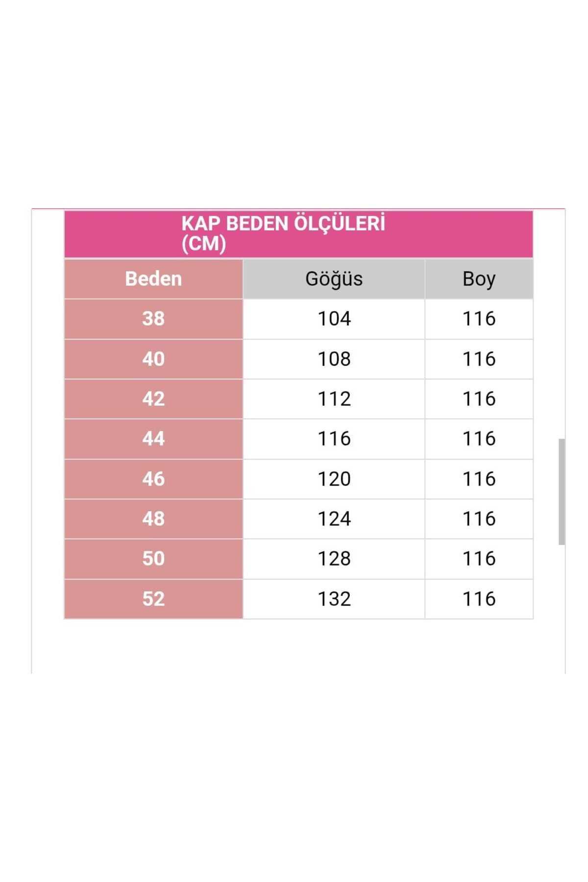Choose the size 48 cell
Image resolution: width=588 pixels, height=882 pixels.
153,519
